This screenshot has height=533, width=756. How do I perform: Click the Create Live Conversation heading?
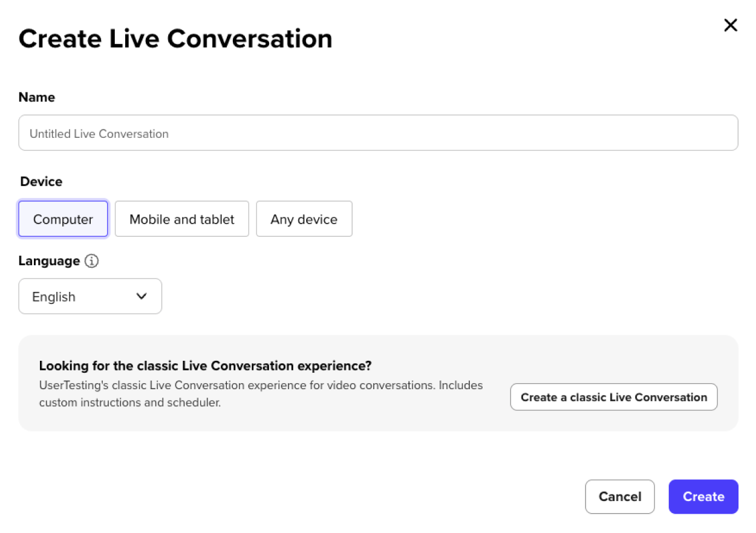pyautogui.click(x=175, y=38)
